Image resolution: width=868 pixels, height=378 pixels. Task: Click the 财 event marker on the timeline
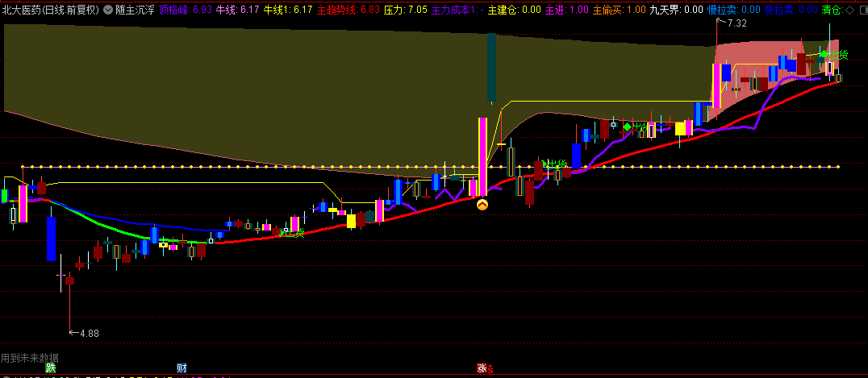pos(182,368)
